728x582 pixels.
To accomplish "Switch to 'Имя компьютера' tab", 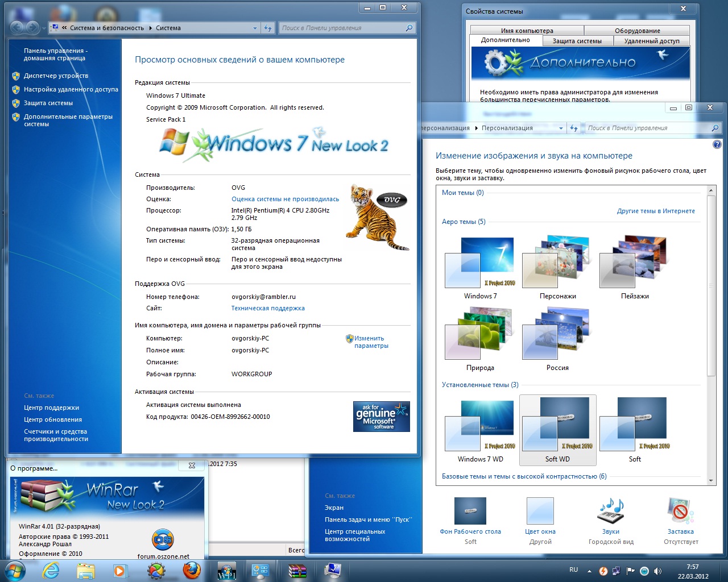I will click(x=527, y=31).
